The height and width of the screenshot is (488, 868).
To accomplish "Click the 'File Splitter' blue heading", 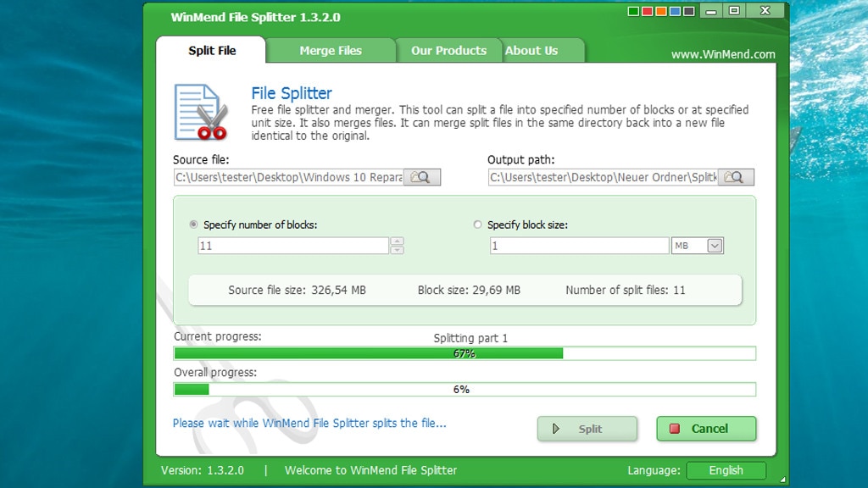I will click(x=292, y=93).
